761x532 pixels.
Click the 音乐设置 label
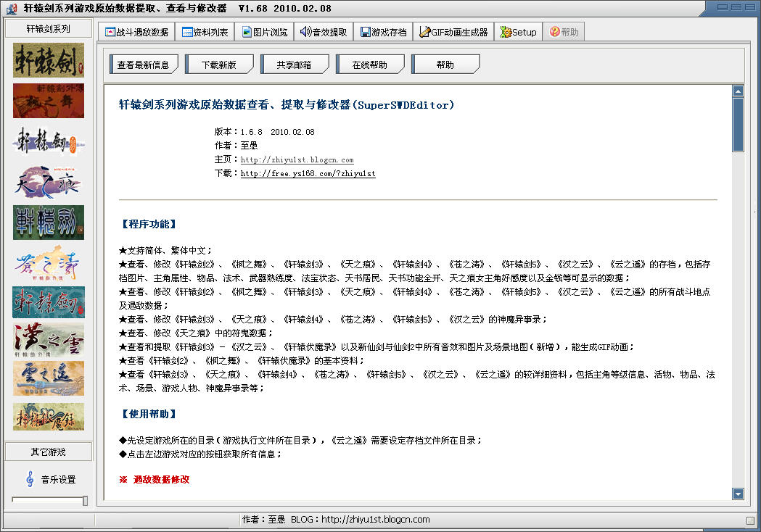(x=58, y=479)
